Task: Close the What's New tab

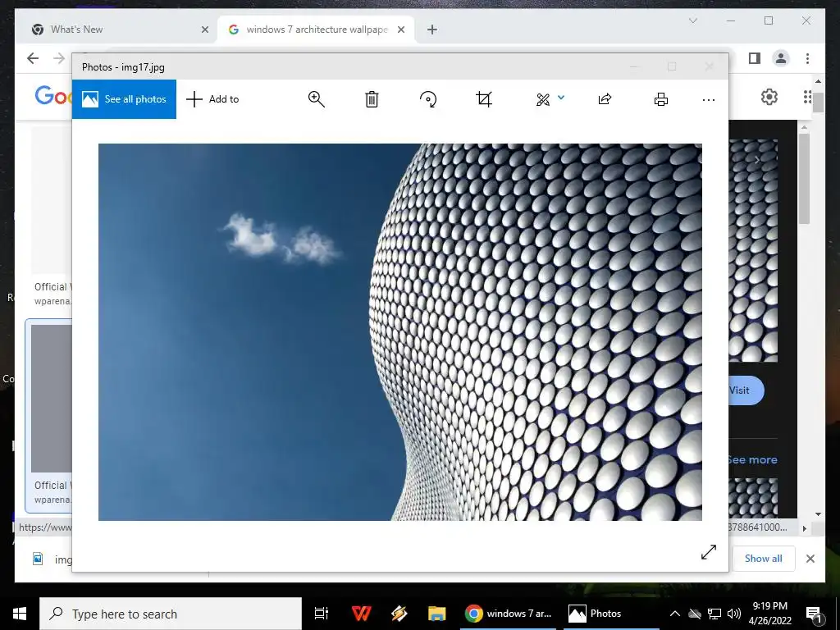Action: pos(204,30)
